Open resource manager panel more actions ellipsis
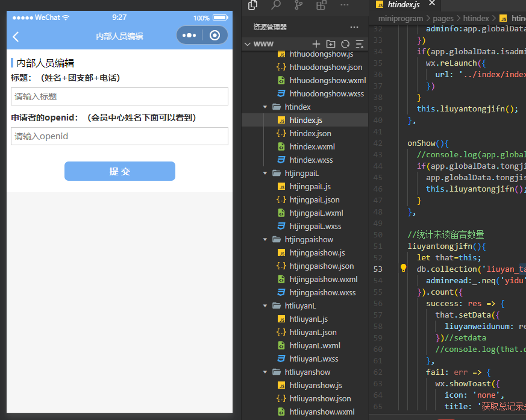The image size is (526, 420). (354, 27)
